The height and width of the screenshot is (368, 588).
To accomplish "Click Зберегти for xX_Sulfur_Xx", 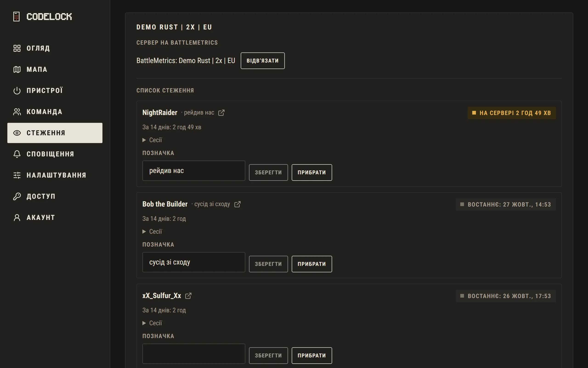I will click(269, 356).
